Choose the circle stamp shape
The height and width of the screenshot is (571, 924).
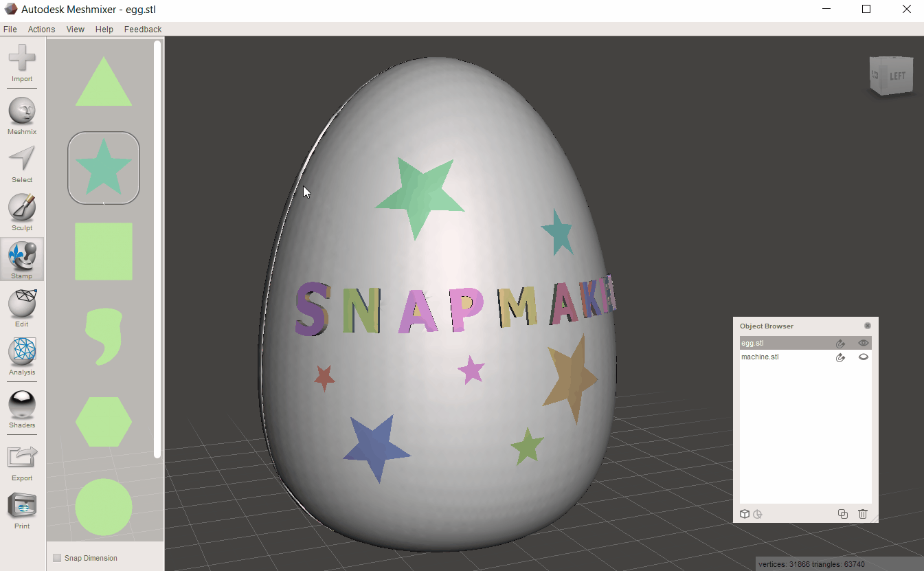pyautogui.click(x=104, y=507)
